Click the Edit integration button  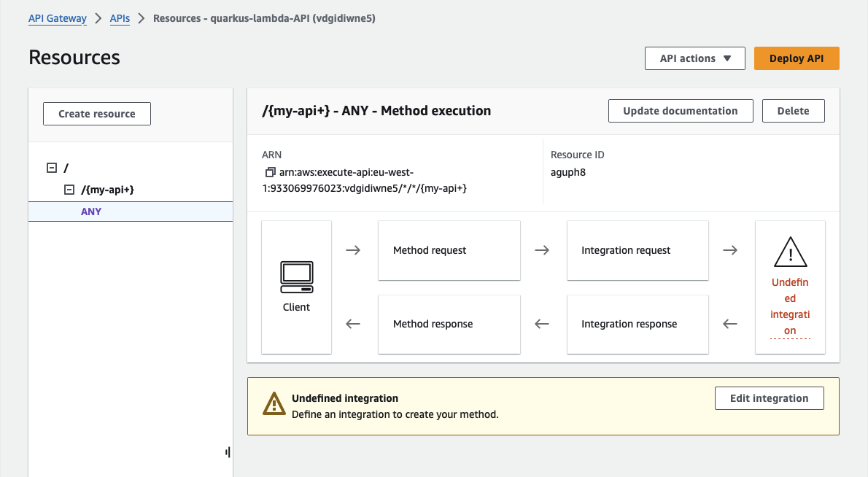769,398
